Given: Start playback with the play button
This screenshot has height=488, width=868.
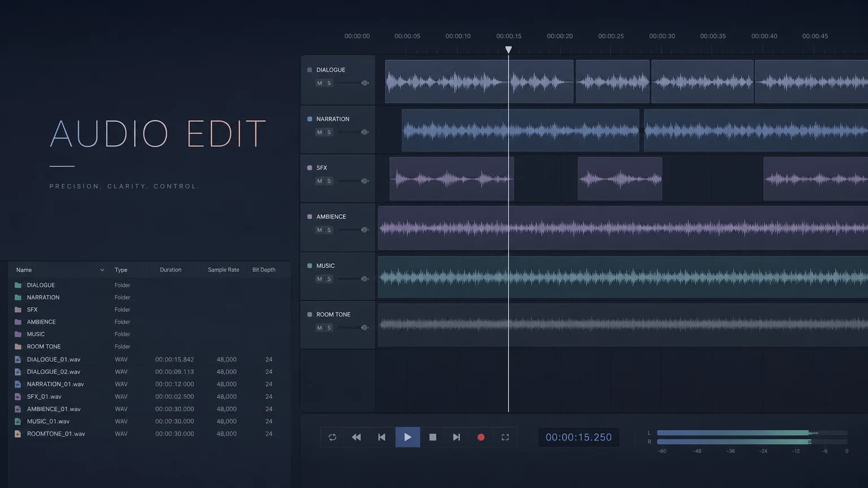Looking at the screenshot, I should 407,437.
